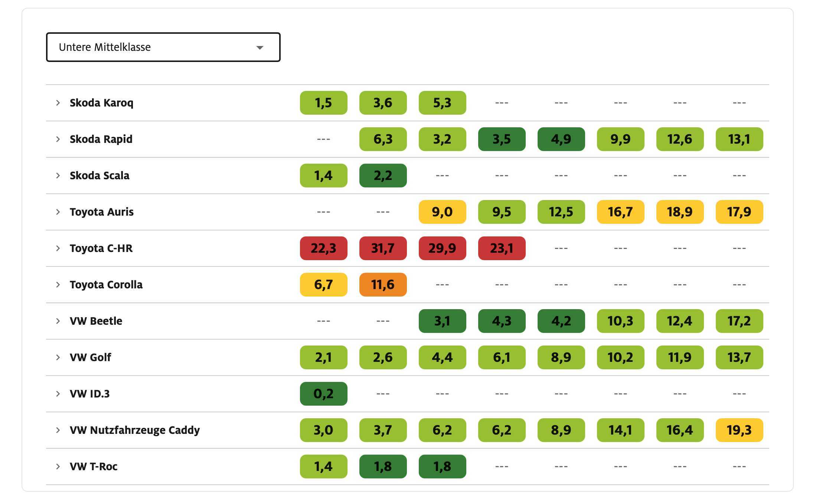The width and height of the screenshot is (819, 504).
Task: Click Skoda Karoq value 5,3
Action: coord(443,103)
